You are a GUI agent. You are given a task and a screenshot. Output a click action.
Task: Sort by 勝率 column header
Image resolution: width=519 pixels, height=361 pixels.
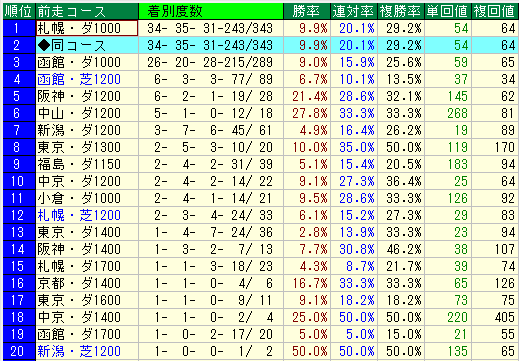coord(307,11)
